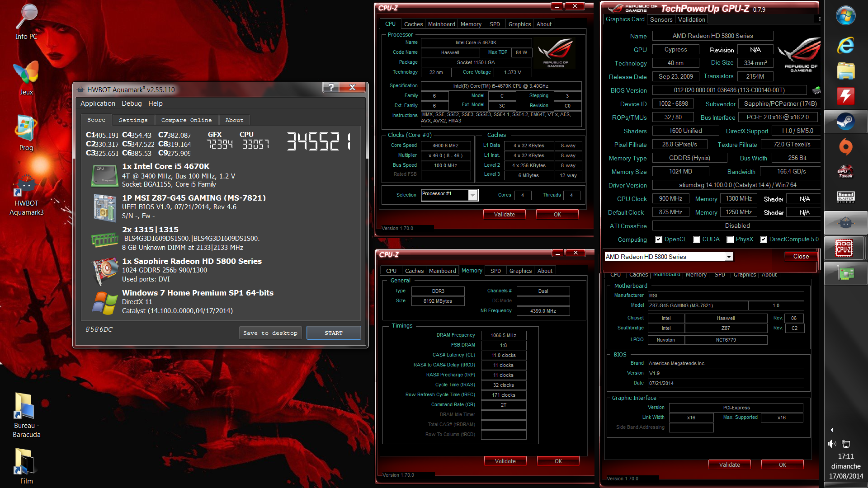Toggle the PhysX checkbox in GPU-Z
Viewport: 868px width, 488px height.
(730, 239)
